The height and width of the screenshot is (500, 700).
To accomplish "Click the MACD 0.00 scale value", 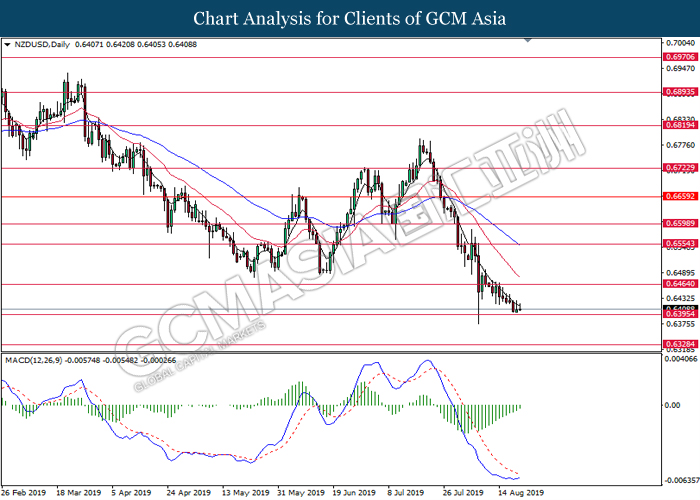I will (x=672, y=405).
